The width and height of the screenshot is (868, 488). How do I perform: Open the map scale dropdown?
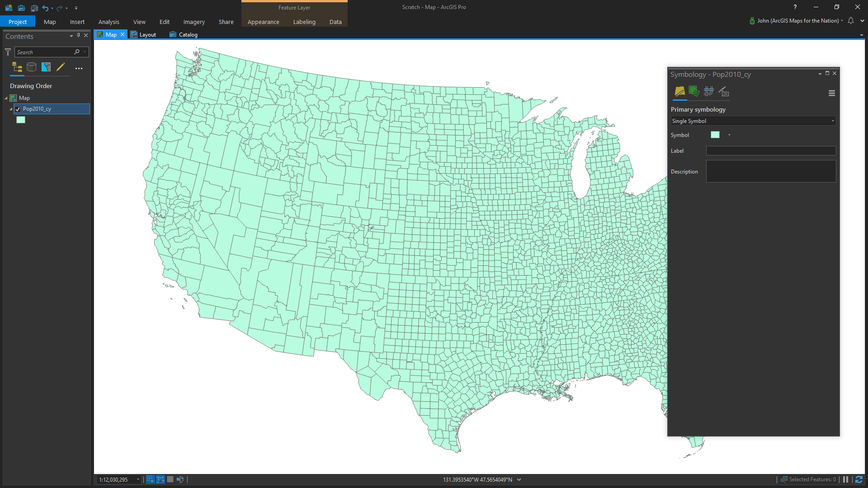(138, 479)
